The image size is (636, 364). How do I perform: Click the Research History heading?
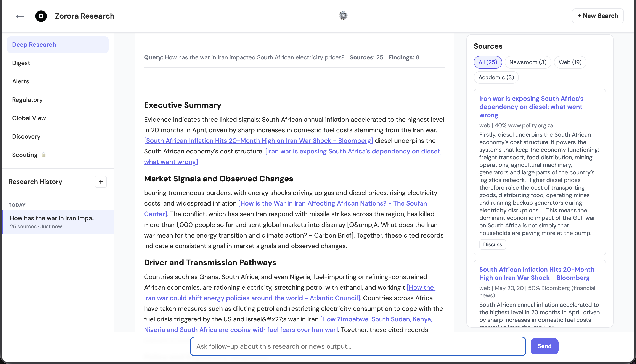[35, 182]
